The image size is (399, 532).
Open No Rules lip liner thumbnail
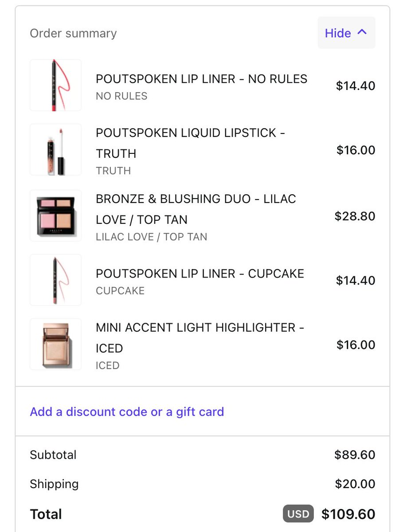pos(55,85)
